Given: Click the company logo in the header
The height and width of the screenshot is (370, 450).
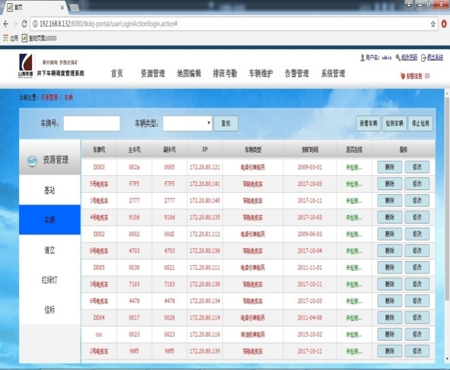Looking at the screenshot, I should 26,65.
